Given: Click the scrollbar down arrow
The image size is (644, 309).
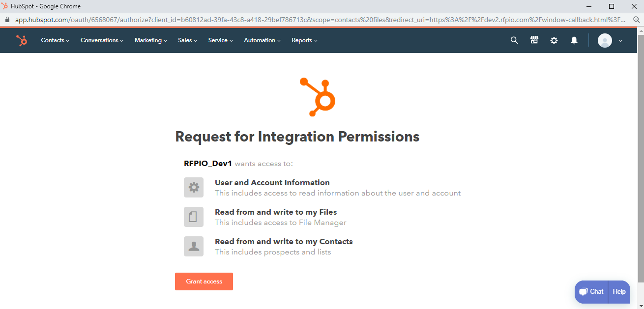Looking at the screenshot, I should coord(640,305).
